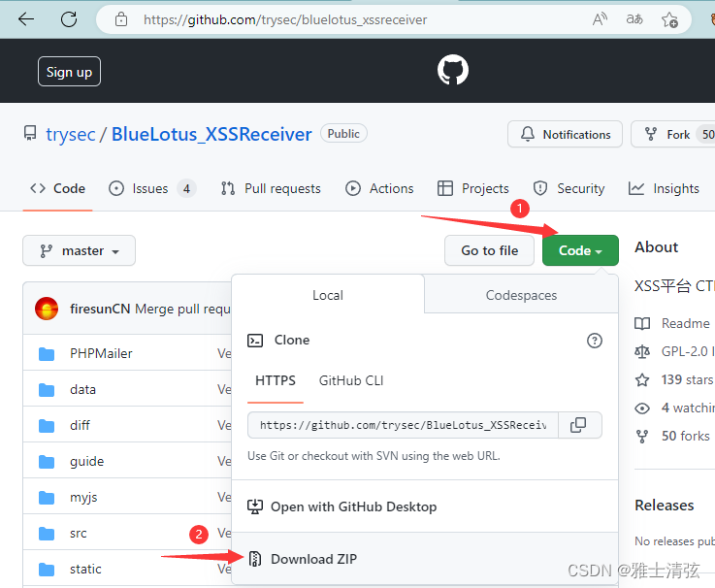Open the Issues tab
The image size is (715, 588).
(x=152, y=188)
